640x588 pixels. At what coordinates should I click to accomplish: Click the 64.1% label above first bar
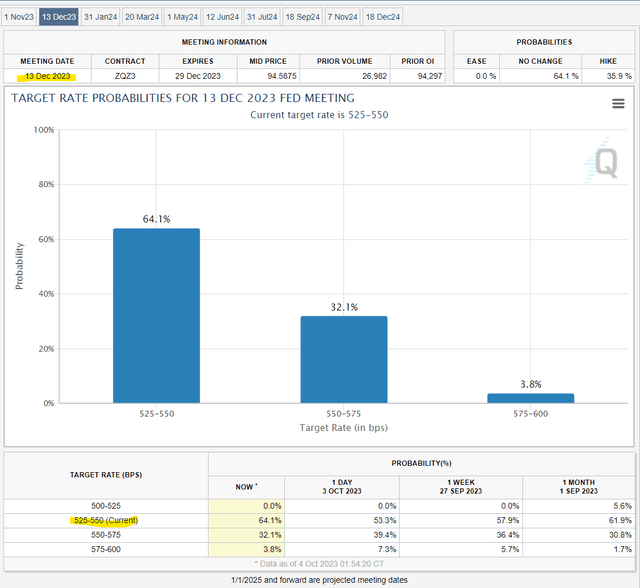(156, 219)
